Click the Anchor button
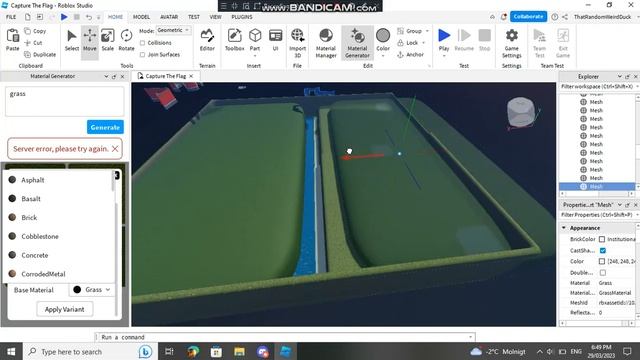This screenshot has height=360, width=640. tap(411, 54)
